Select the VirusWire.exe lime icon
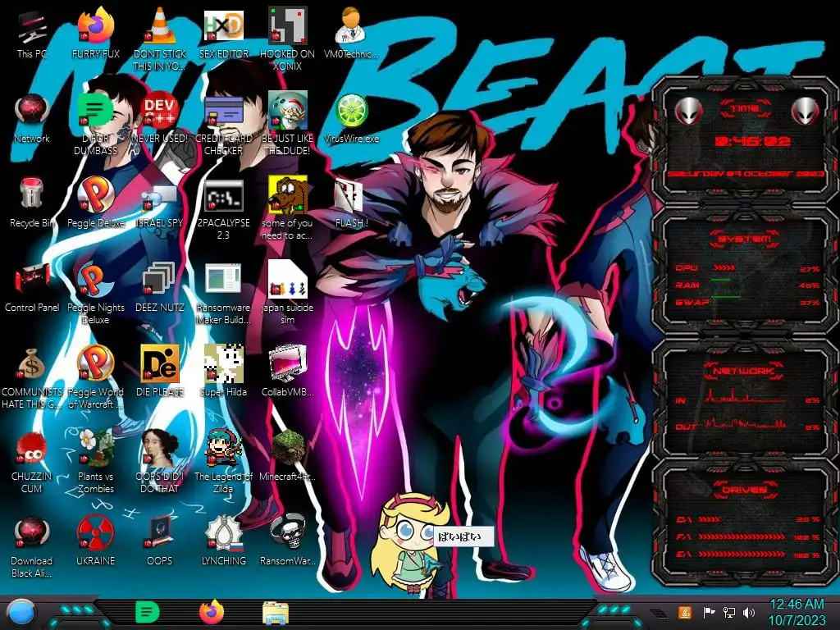 point(351,111)
